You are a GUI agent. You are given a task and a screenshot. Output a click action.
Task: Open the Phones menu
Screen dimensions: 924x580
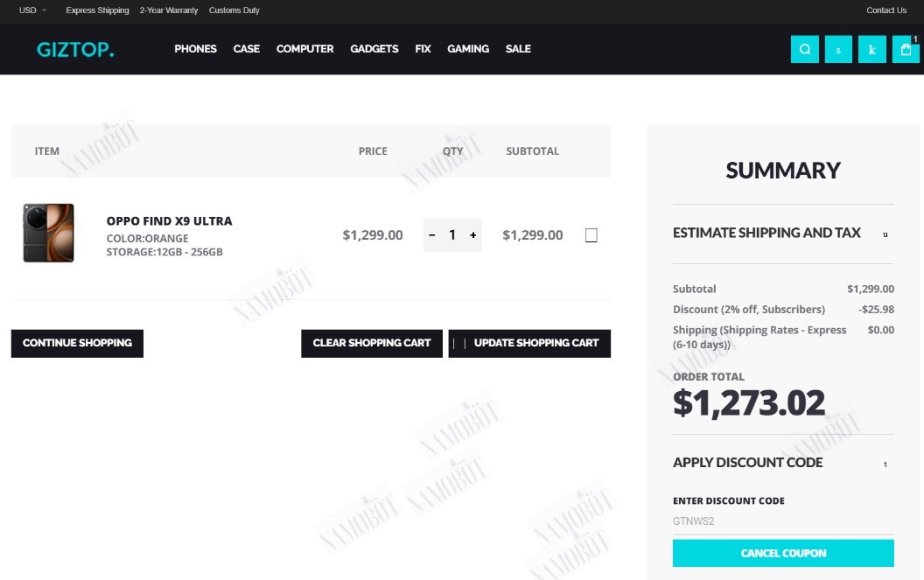[196, 49]
